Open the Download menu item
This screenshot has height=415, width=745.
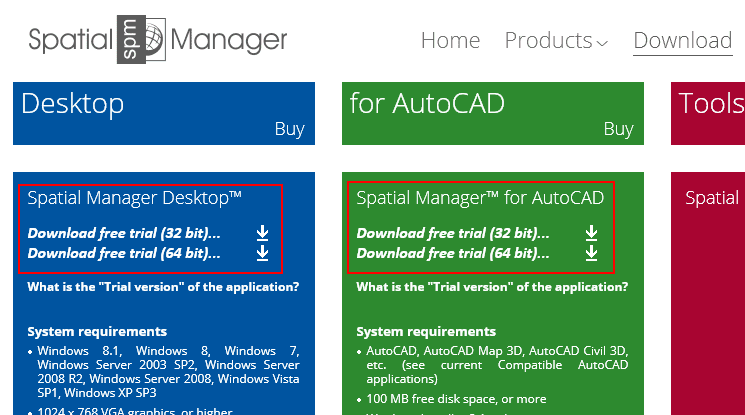coord(683,40)
